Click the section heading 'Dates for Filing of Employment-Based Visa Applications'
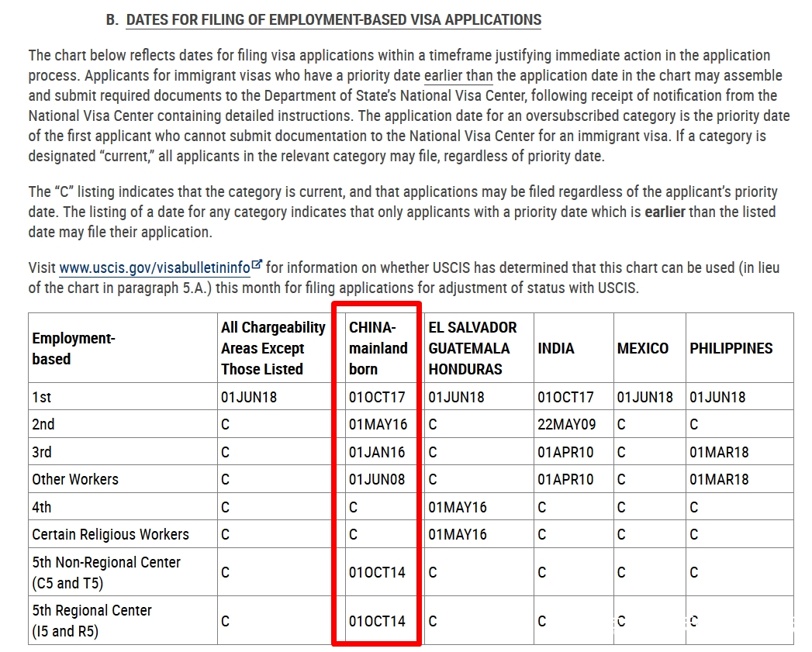The image size is (812, 652). 333,19
